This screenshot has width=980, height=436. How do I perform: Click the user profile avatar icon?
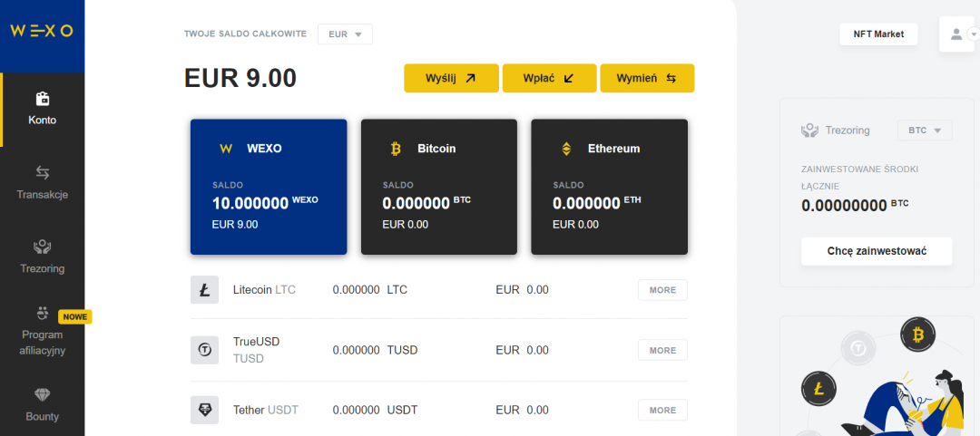click(955, 34)
